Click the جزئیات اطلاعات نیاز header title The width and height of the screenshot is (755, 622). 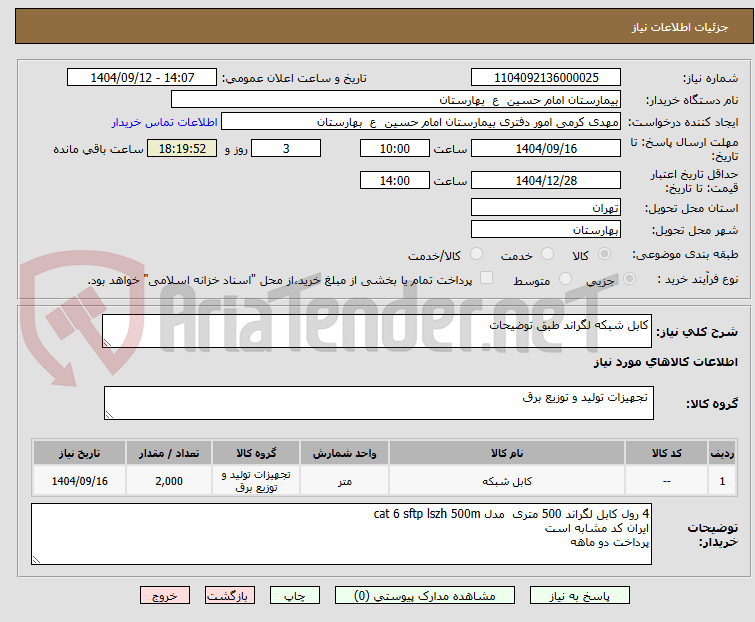tap(680, 27)
